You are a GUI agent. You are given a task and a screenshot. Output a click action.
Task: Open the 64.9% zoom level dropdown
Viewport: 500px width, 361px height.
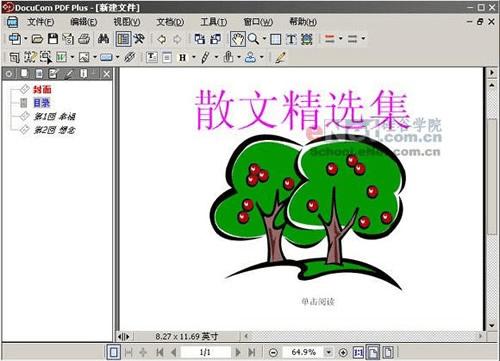(329, 352)
